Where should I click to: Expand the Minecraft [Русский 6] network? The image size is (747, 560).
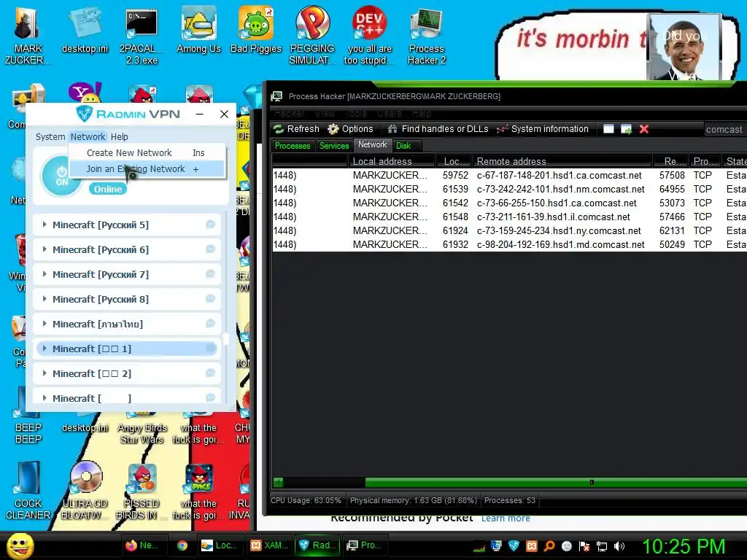pyautogui.click(x=44, y=249)
